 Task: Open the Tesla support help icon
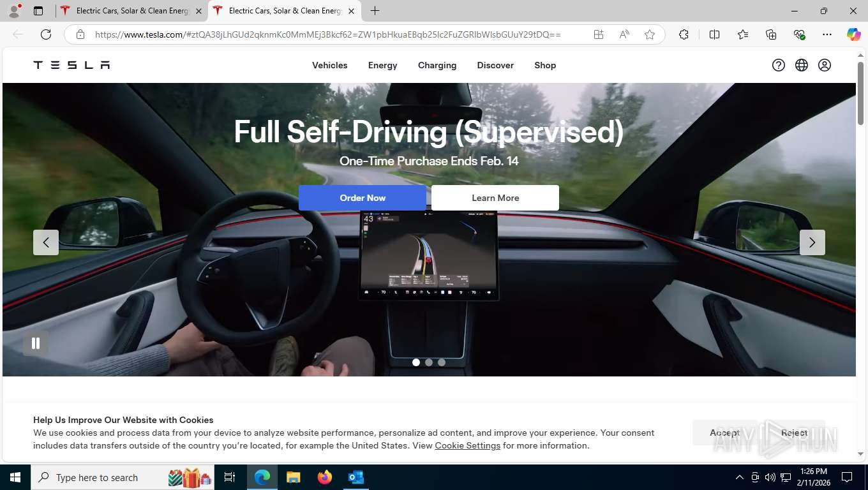[x=779, y=65]
